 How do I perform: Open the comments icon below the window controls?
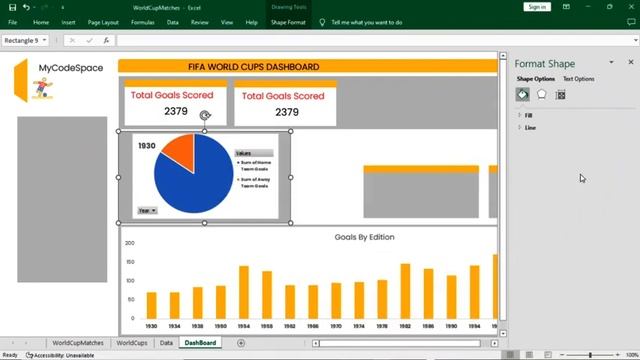(x=631, y=22)
